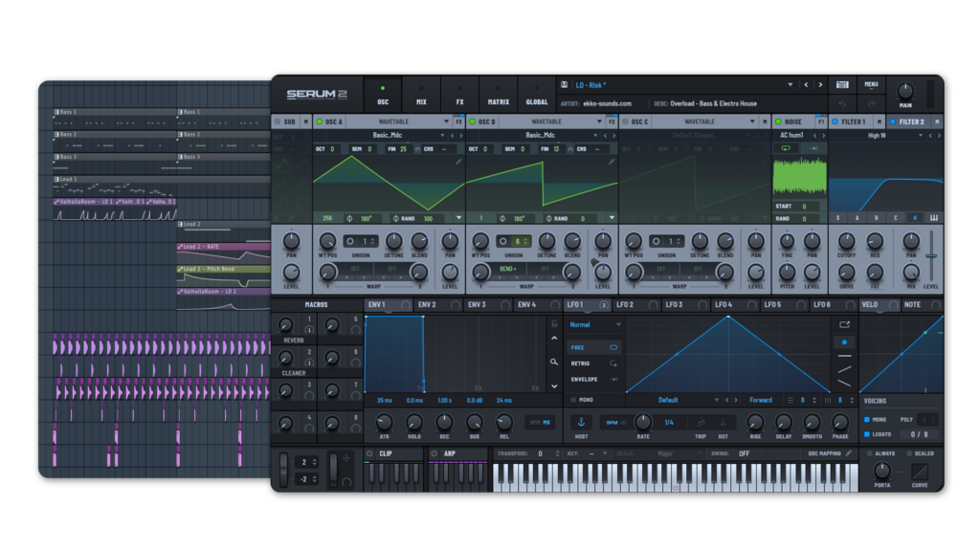Click the Filter LEVEL vertical slider
This screenshot has width=980, height=551.
930,256
